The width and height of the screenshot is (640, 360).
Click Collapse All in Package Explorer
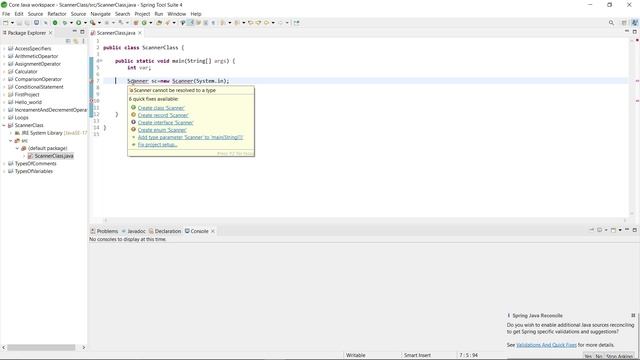[x=68, y=41]
